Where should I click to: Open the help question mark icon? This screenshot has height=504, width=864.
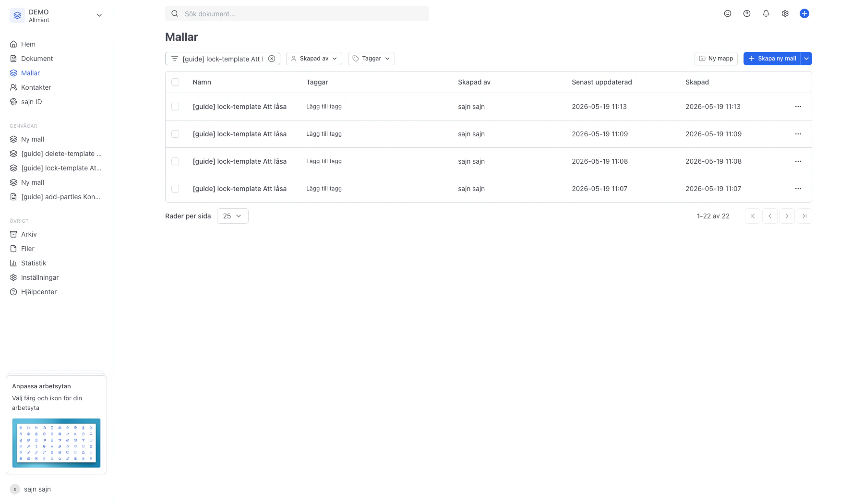click(x=747, y=13)
